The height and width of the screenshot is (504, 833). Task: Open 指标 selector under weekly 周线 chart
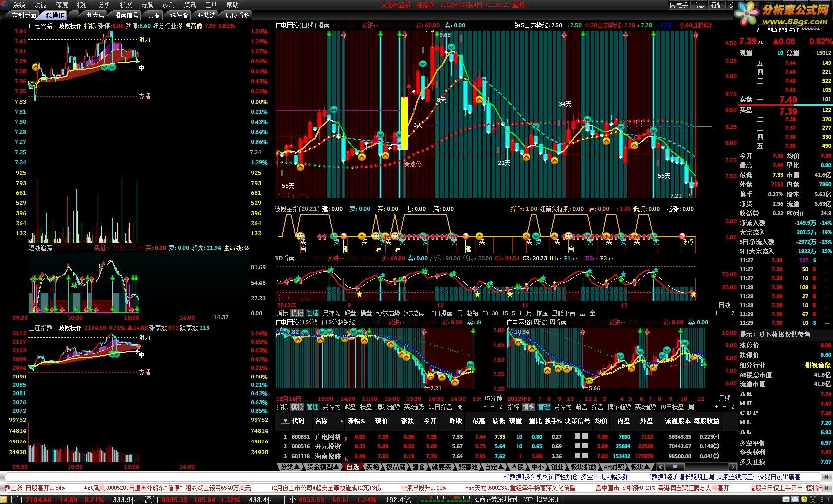tap(513, 407)
